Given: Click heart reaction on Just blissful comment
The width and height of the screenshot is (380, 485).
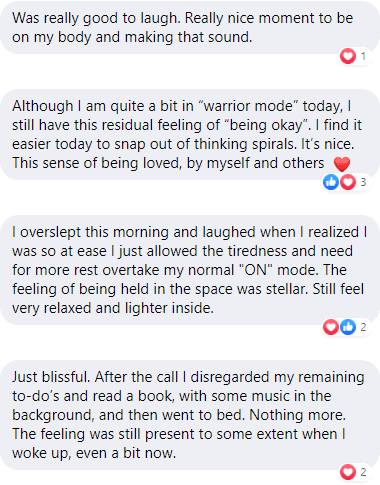Looking at the screenshot, I should (348, 472).
